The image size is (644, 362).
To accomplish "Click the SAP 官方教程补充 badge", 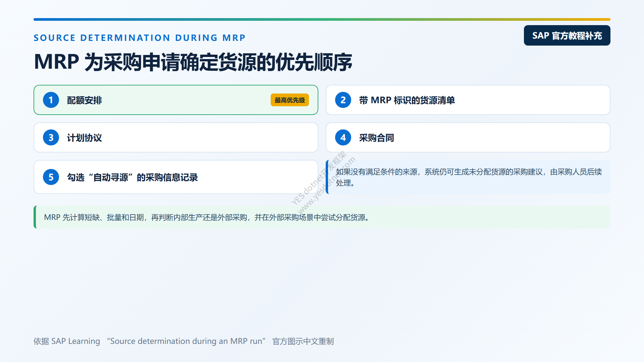I will point(567,36).
